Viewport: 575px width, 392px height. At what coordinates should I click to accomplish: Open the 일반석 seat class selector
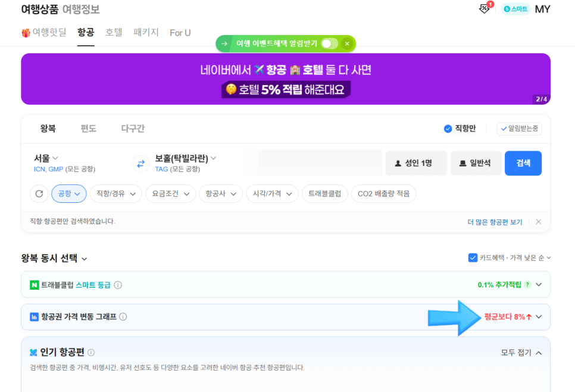476,163
